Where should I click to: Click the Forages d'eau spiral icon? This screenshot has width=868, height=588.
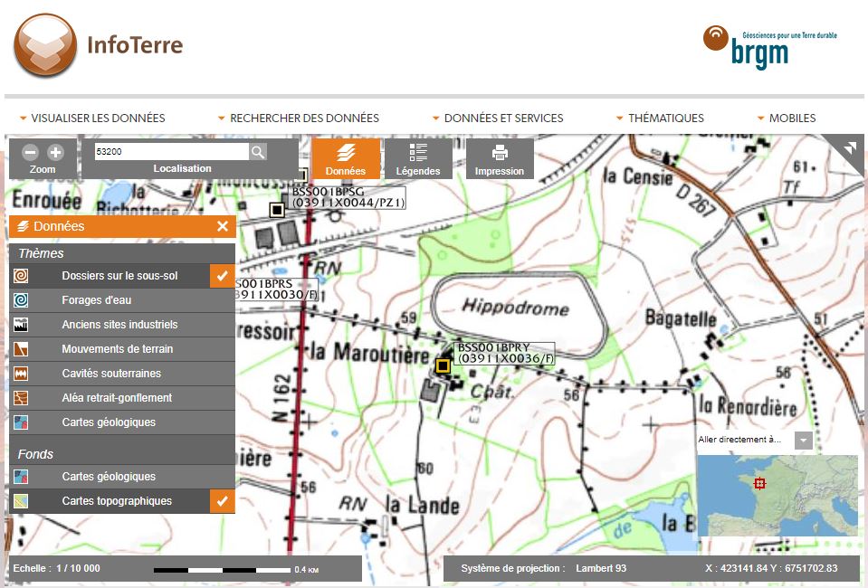[x=21, y=299]
